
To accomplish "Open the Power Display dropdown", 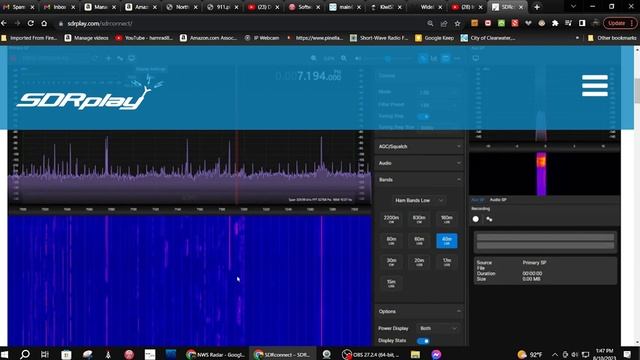I will tap(438, 328).
